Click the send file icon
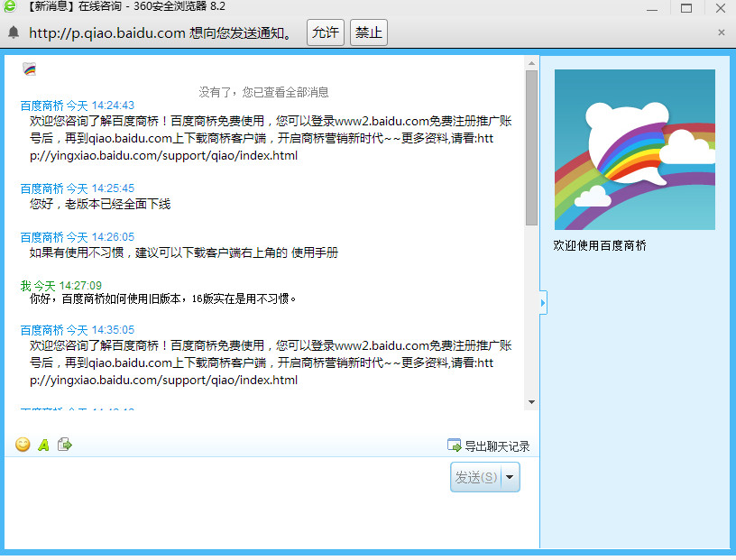Viewport: 736px width, 560px height. click(64, 444)
